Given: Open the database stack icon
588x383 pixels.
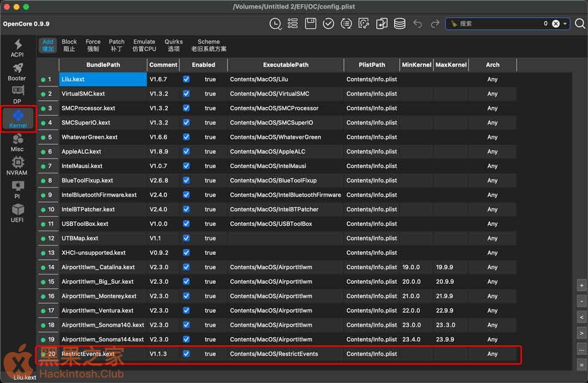Looking at the screenshot, I should (400, 23).
